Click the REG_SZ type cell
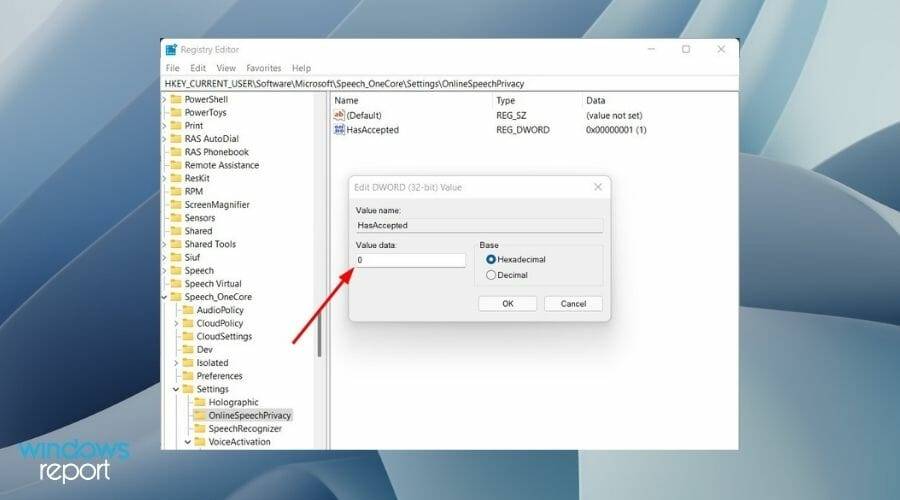Screen dimensions: 900x500 pos(511,116)
